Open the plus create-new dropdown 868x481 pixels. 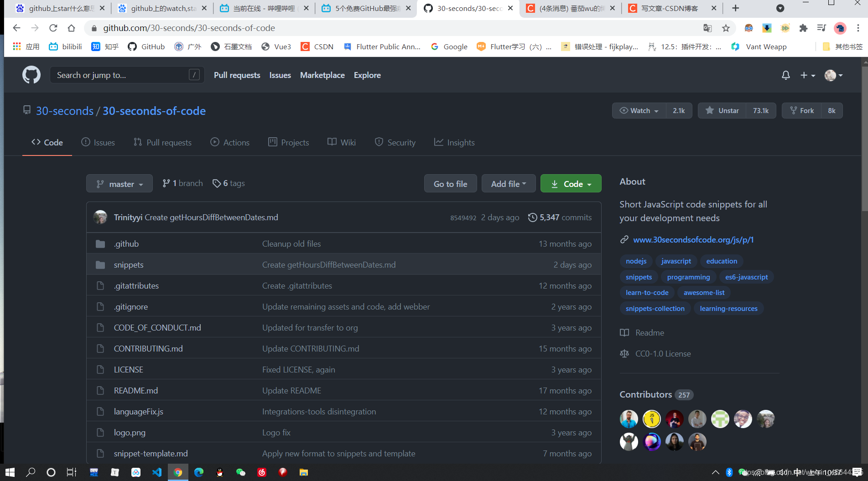pos(807,75)
